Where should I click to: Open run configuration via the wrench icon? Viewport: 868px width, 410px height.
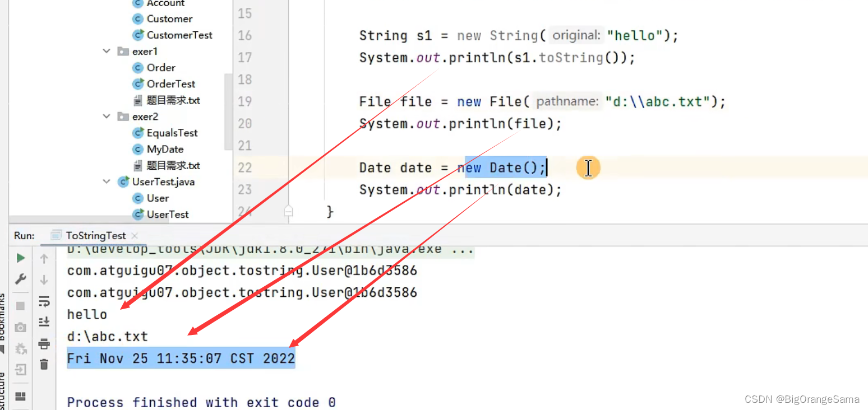coord(21,279)
